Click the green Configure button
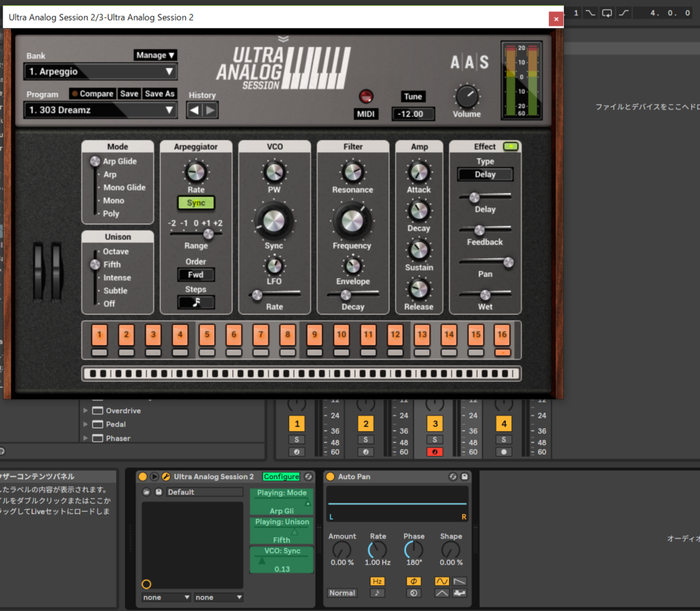This screenshot has width=700, height=611. (x=281, y=476)
